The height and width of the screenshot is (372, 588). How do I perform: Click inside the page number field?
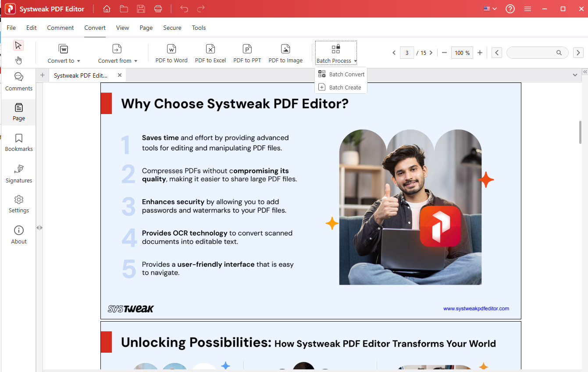407,52
